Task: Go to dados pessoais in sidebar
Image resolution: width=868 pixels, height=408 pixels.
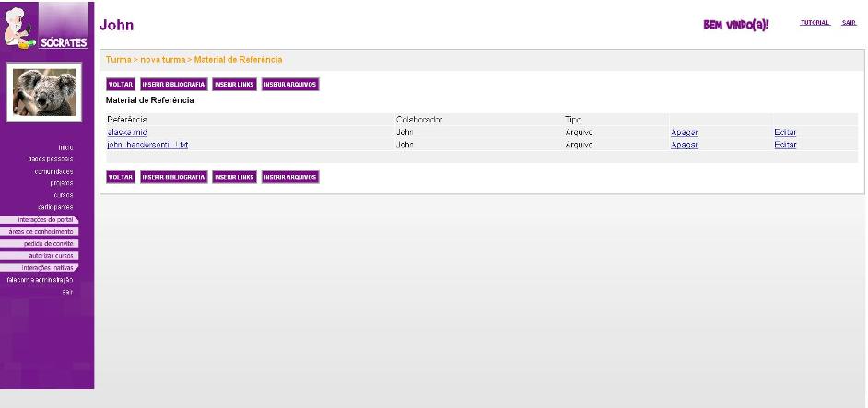Action: coord(52,159)
